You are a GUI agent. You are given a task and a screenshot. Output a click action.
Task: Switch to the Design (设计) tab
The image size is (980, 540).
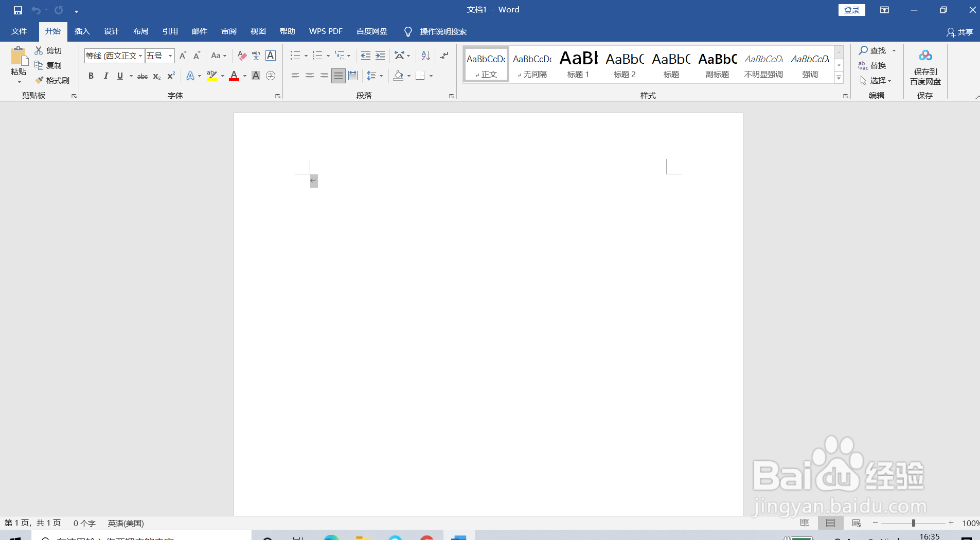coord(112,31)
